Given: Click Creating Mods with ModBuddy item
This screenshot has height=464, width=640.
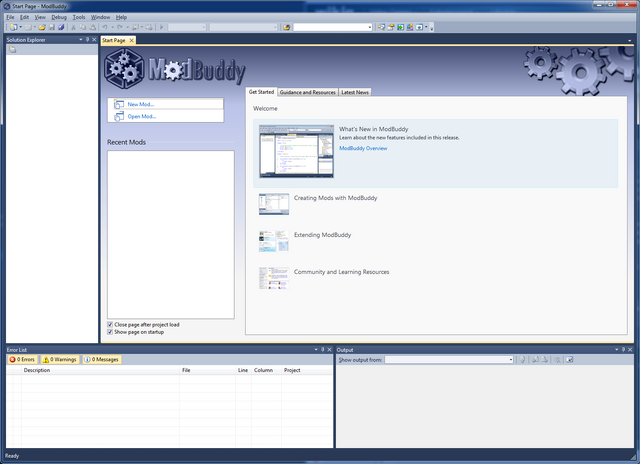Looking at the screenshot, I should pyautogui.click(x=336, y=198).
